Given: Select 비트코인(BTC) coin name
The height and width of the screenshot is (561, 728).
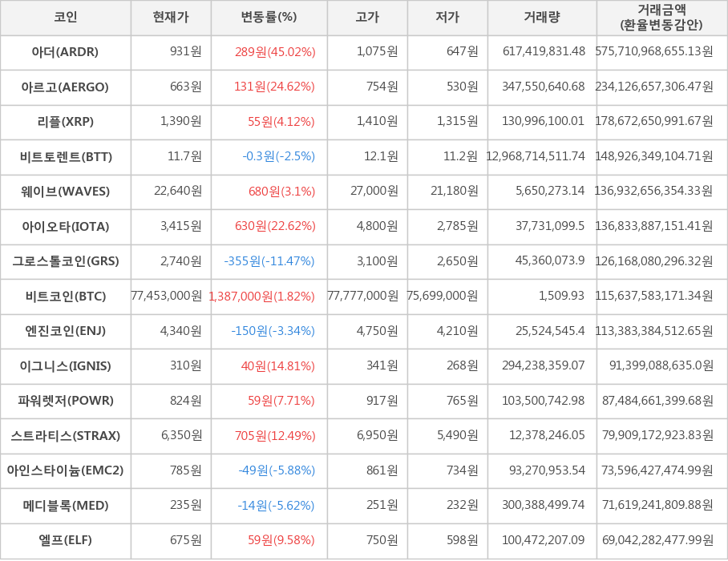Looking at the screenshot, I should 66,296.
